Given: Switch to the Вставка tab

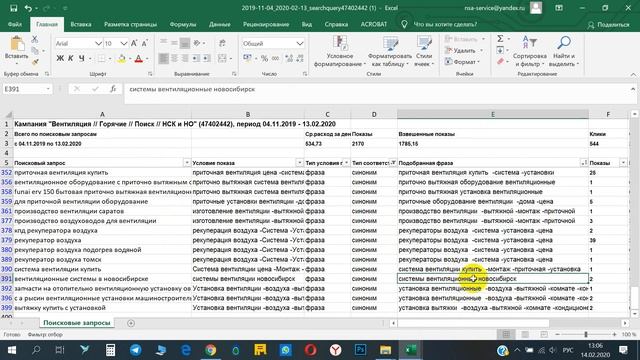Looking at the screenshot, I should 80,24.
